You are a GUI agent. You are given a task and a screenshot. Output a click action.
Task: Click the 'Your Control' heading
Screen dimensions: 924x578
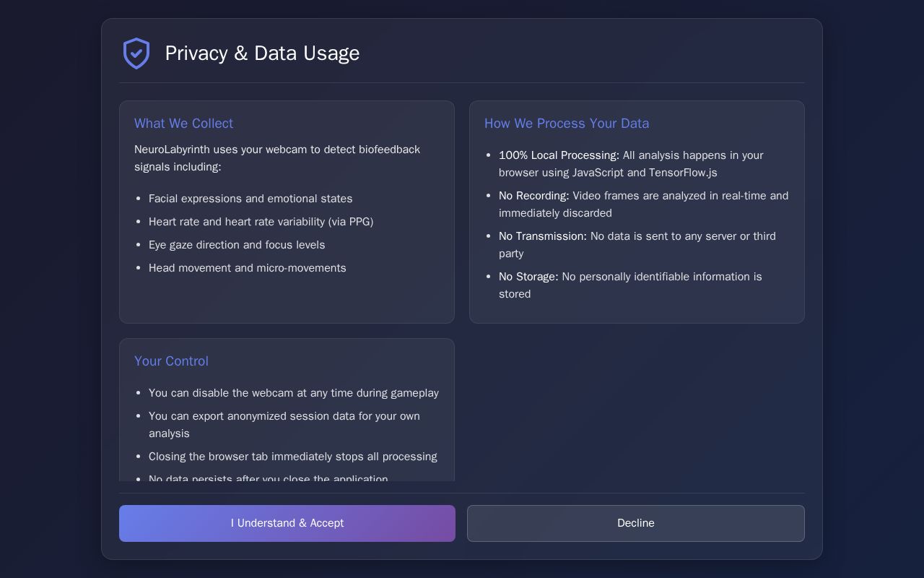[x=171, y=361]
